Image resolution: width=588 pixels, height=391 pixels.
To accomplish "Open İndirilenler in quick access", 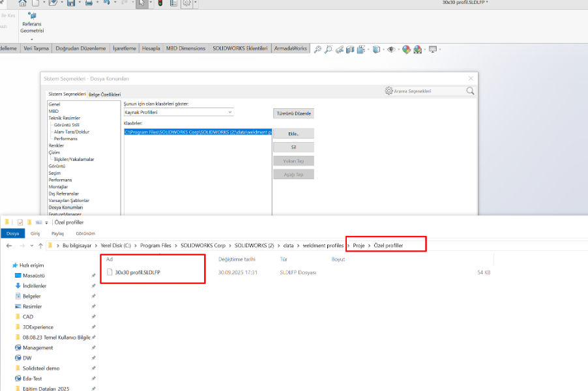I will click(35, 285).
